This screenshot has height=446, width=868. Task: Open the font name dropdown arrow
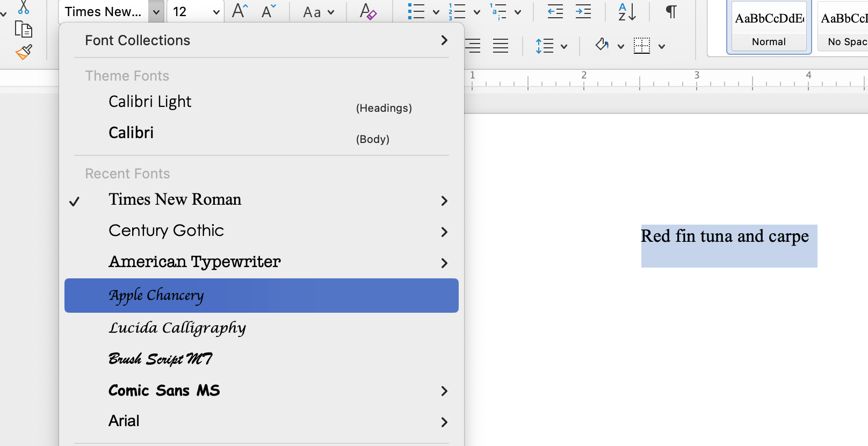(x=156, y=12)
